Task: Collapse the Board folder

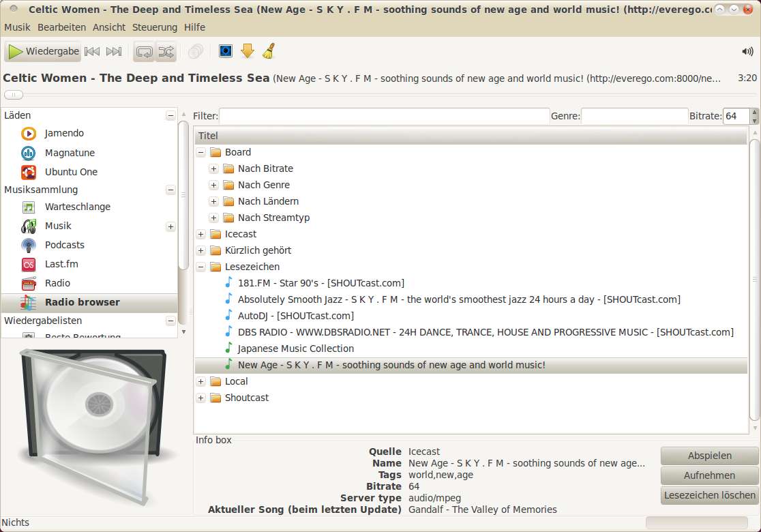Action: (201, 152)
